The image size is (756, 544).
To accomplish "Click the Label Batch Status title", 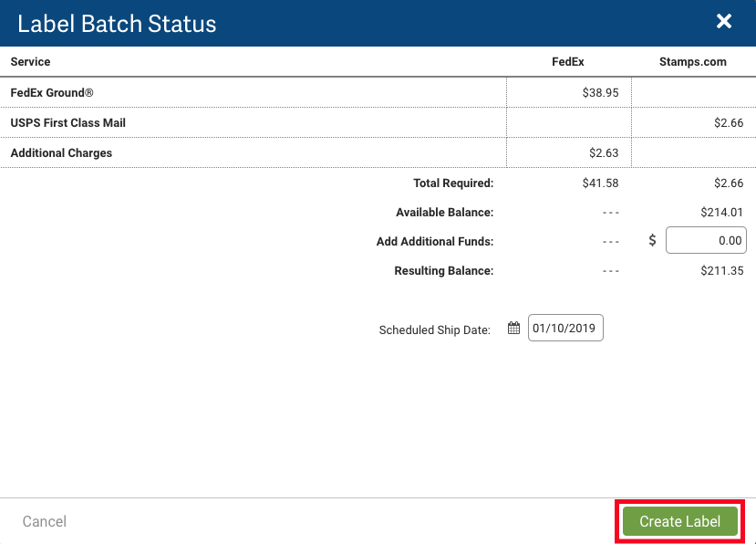I will (x=117, y=23).
